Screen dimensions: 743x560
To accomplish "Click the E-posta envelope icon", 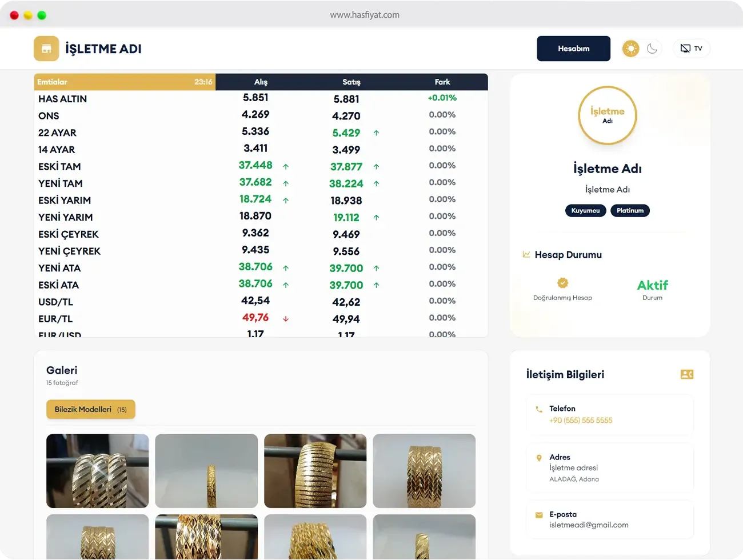I will coord(539,515).
